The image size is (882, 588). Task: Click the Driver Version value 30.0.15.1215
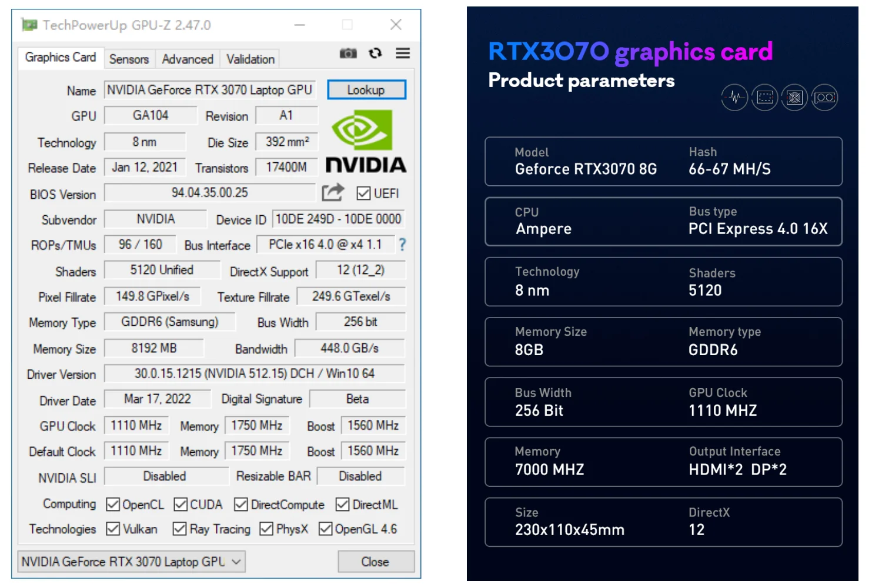tap(255, 373)
